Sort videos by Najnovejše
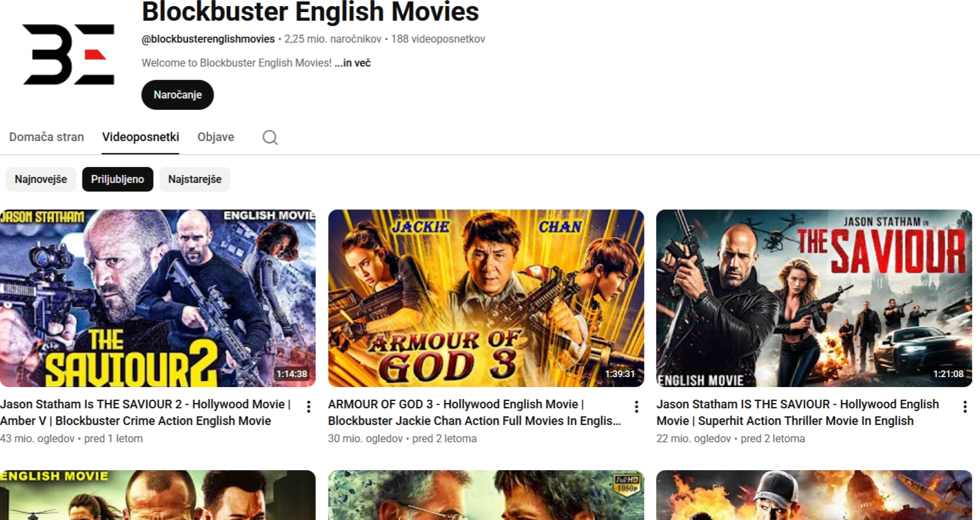This screenshot has height=520, width=980. pos(41,180)
